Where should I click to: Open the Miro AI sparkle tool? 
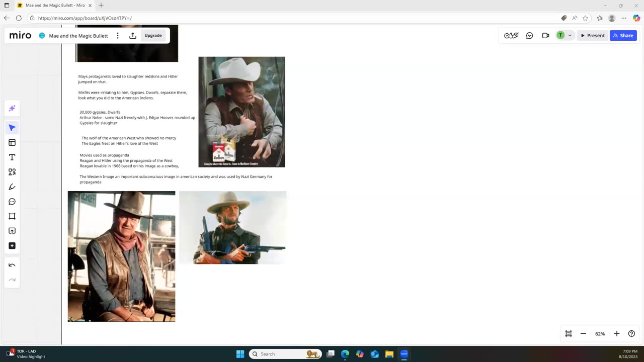coord(12,108)
